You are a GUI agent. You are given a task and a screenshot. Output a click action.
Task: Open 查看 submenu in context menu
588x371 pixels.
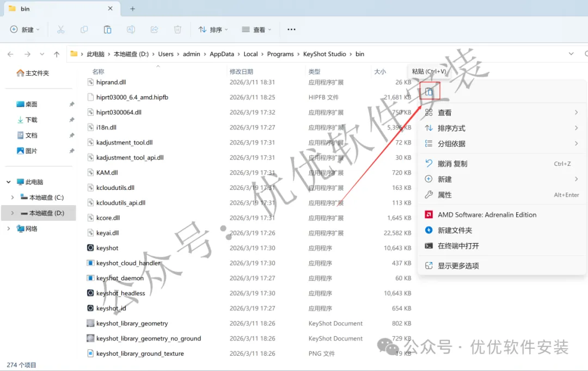pos(502,113)
